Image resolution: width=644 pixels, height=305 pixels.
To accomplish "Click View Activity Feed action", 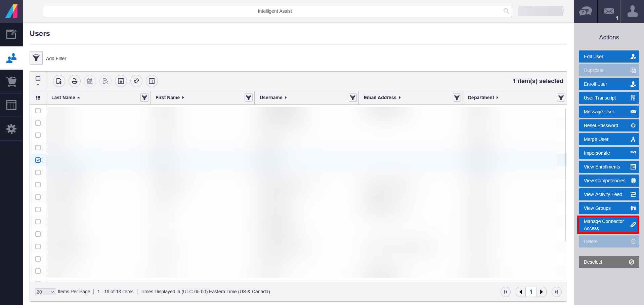I will (609, 194).
